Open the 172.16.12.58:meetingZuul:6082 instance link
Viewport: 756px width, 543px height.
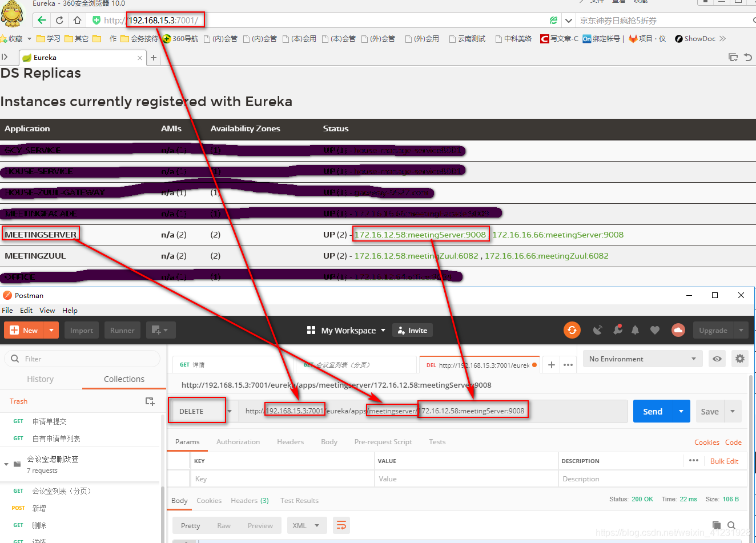tap(416, 256)
